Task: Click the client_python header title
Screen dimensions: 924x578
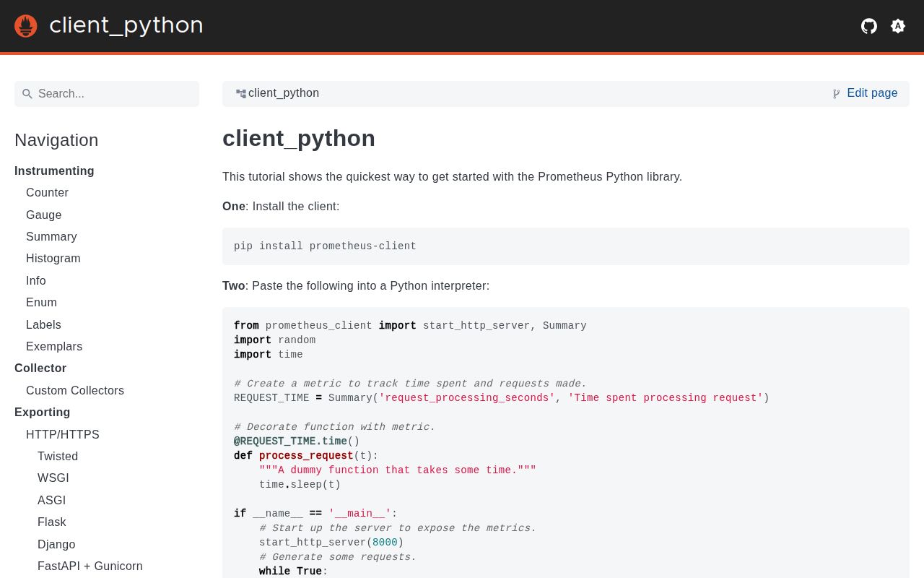Action: 126,25
